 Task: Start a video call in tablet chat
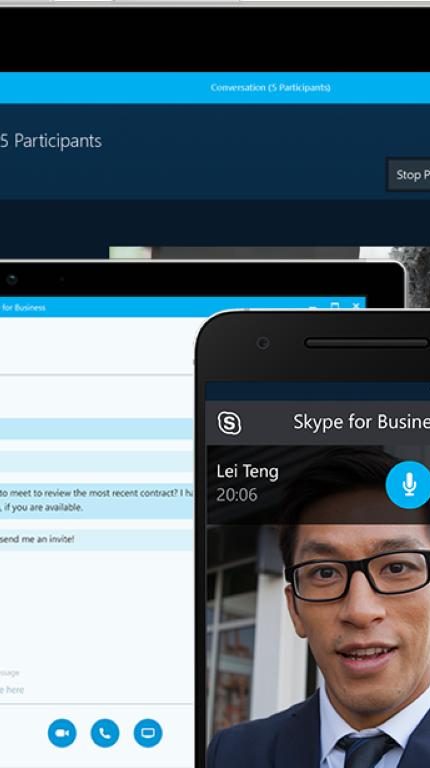coord(62,733)
